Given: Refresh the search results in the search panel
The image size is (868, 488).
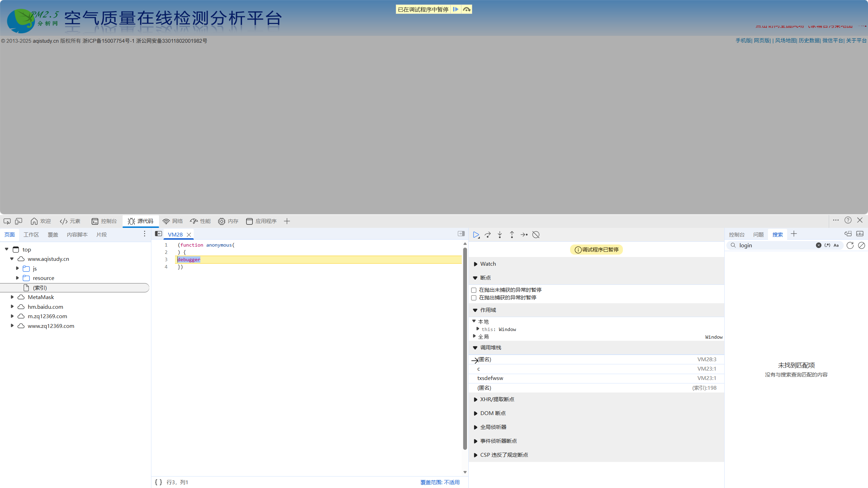Looking at the screenshot, I should [850, 245].
